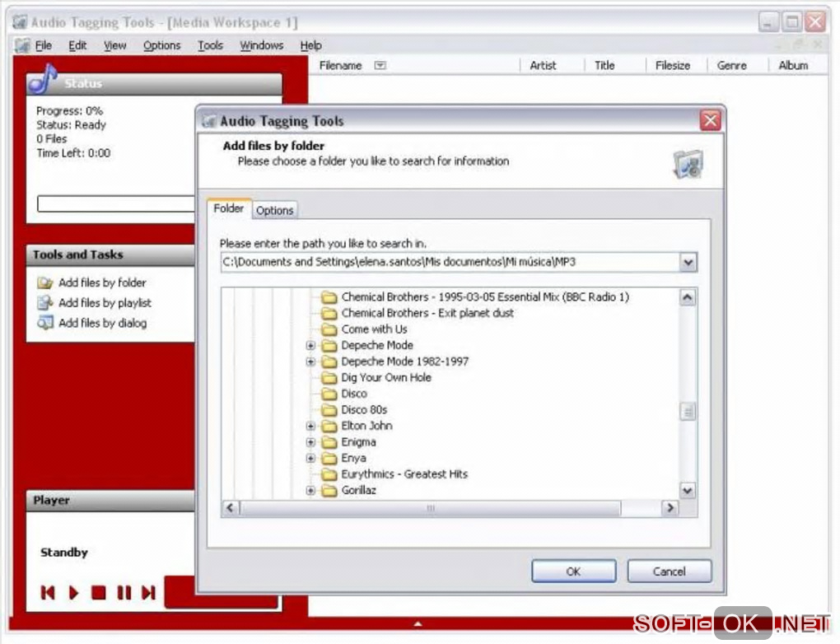Click the horizontal scroll right arrow

pyautogui.click(x=670, y=507)
